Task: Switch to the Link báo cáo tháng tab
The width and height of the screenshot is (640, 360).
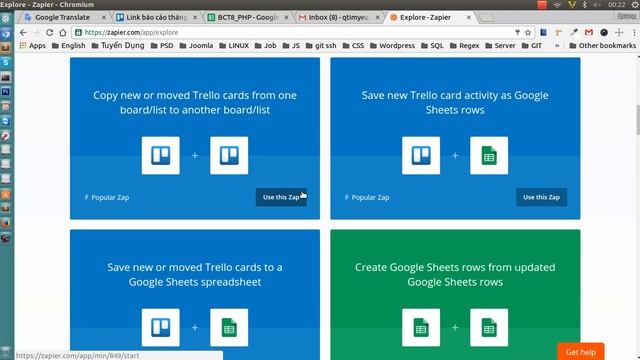Action: [156, 17]
